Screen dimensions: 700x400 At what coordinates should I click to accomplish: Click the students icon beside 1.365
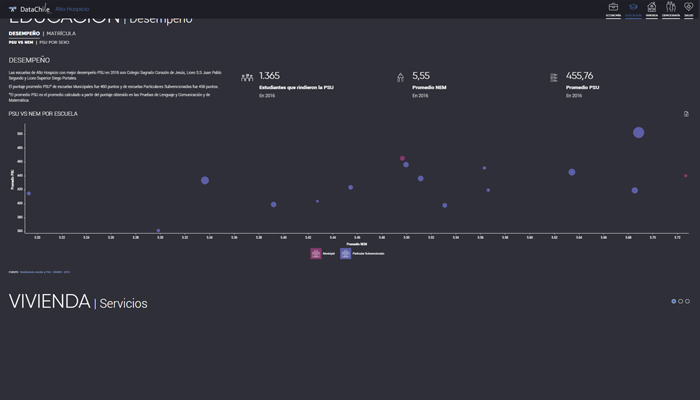point(247,78)
